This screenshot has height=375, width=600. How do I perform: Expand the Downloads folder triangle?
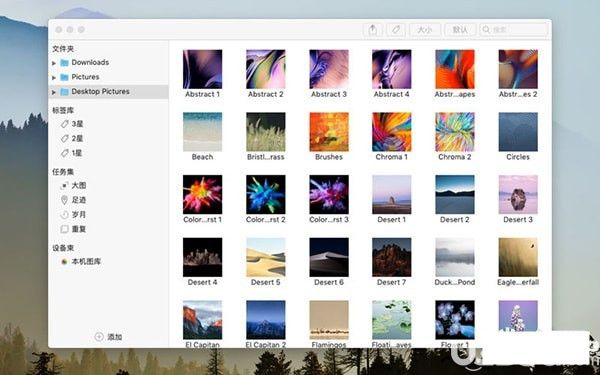pos(54,63)
